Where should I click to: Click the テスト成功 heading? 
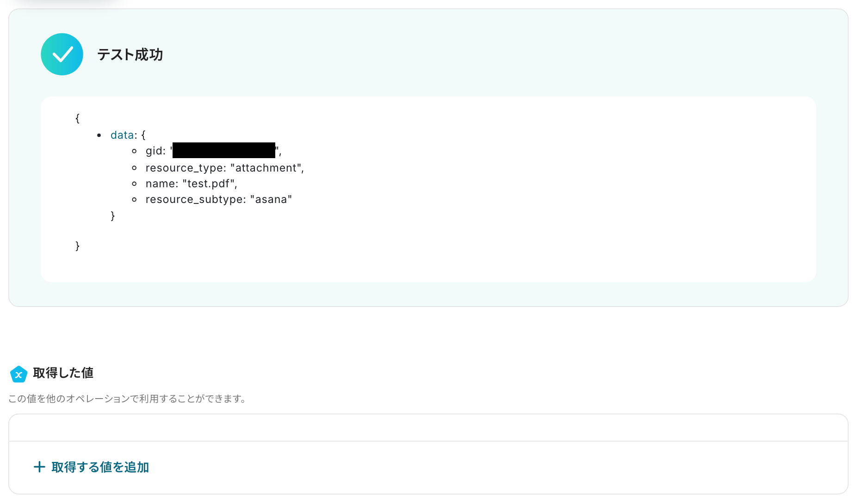[x=130, y=55]
